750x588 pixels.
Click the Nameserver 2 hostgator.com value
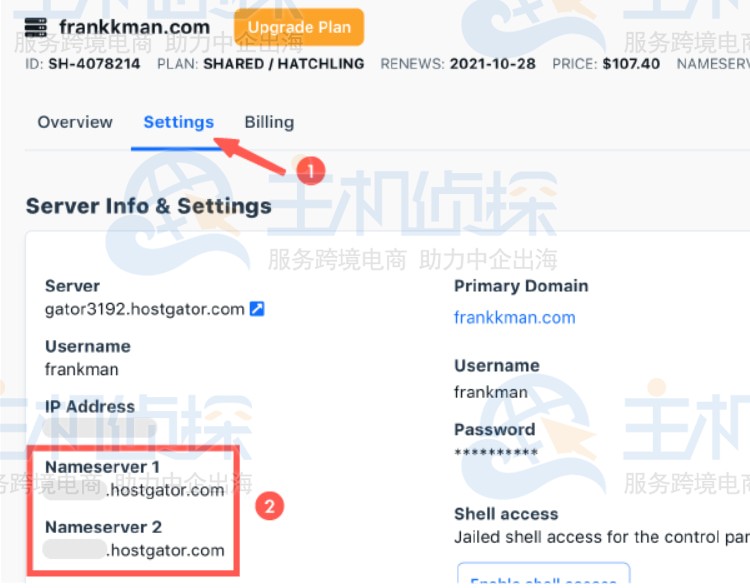pos(133,550)
